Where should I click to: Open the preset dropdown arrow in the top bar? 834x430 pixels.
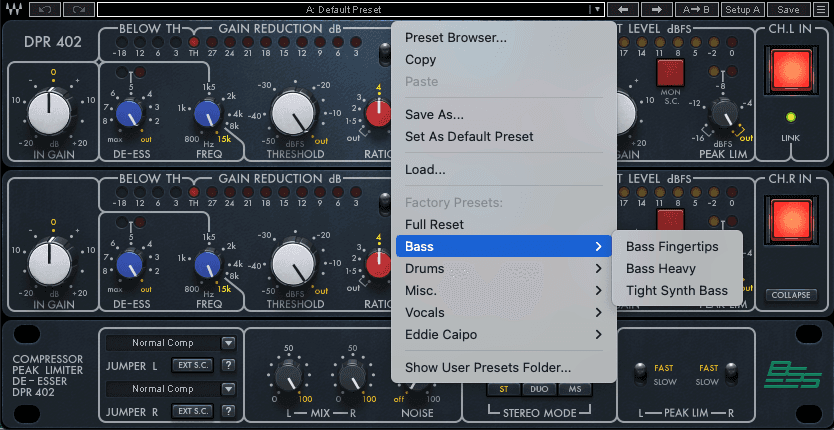click(x=598, y=9)
